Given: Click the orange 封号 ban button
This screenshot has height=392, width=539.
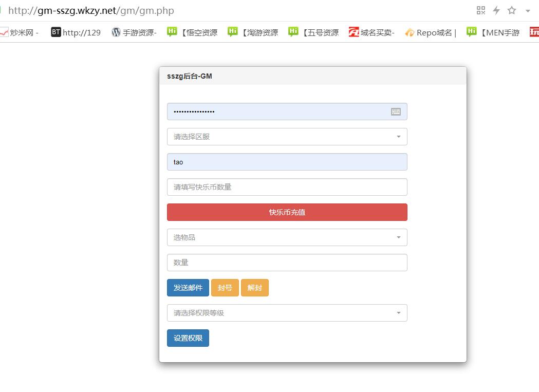Looking at the screenshot, I should pyautogui.click(x=225, y=288).
